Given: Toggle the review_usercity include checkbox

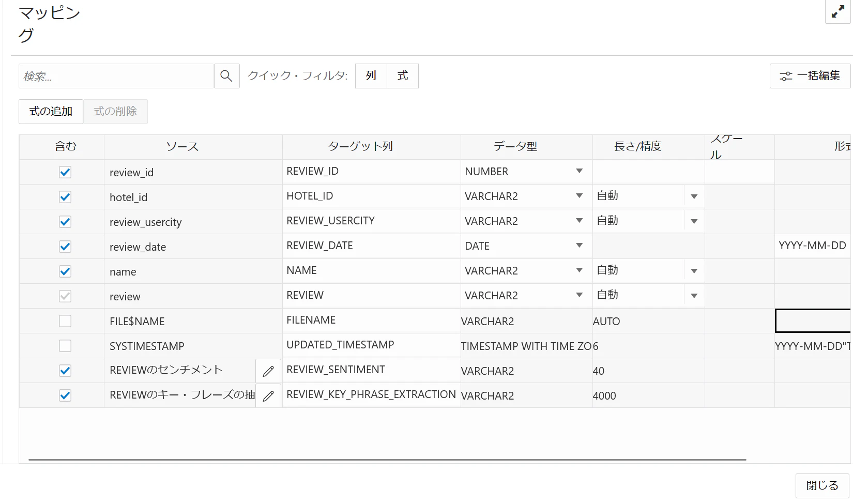Looking at the screenshot, I should pyautogui.click(x=65, y=222).
